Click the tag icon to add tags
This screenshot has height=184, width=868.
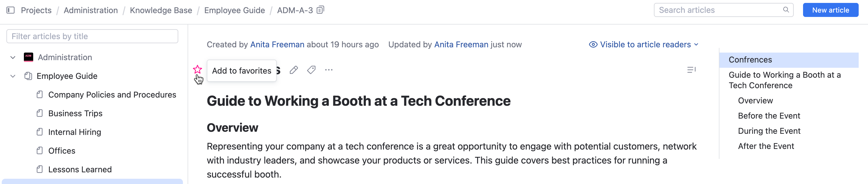311,70
